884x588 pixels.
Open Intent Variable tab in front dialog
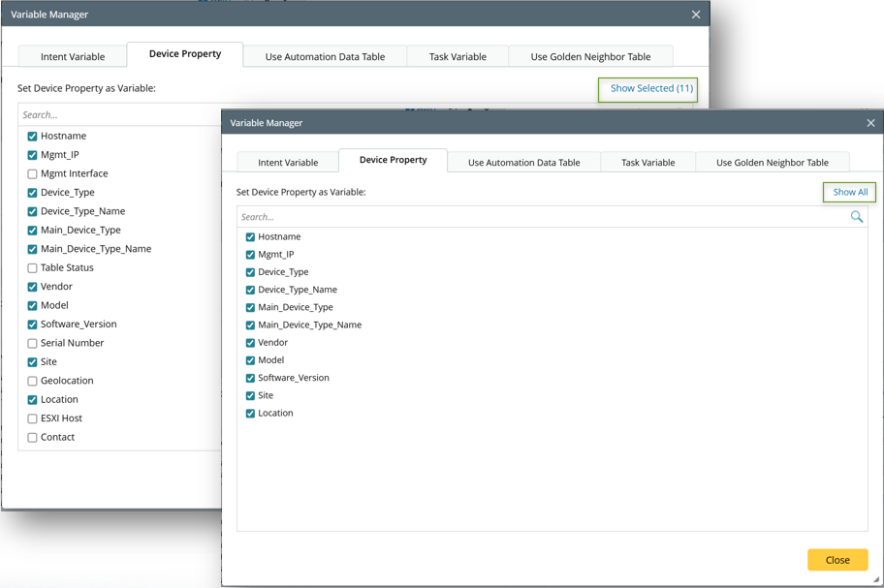pos(288,162)
